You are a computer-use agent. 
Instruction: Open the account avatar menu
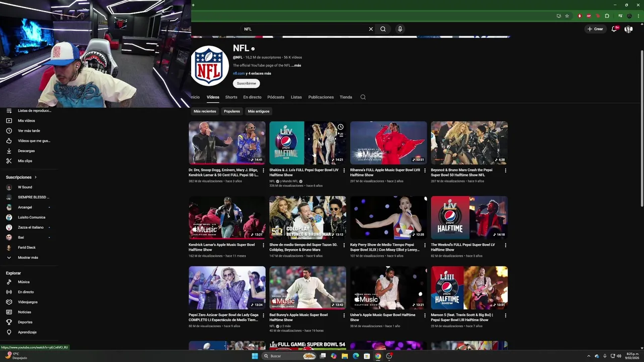[628, 29]
